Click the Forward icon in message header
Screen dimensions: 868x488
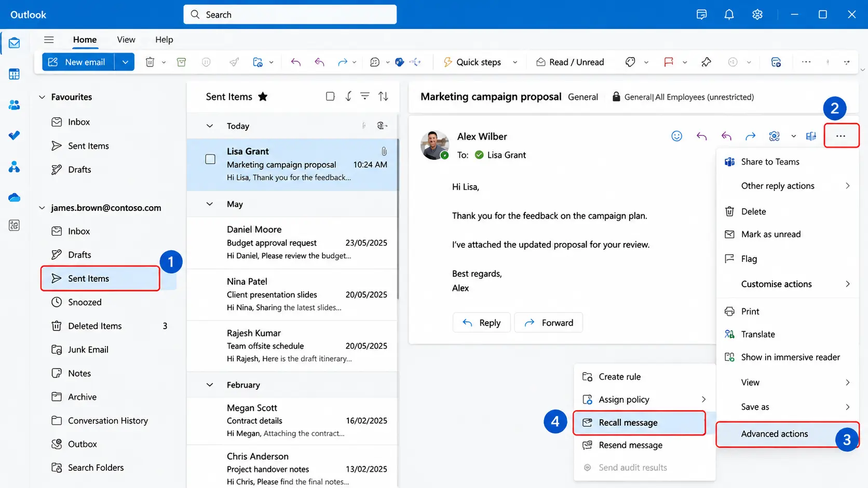pyautogui.click(x=750, y=136)
